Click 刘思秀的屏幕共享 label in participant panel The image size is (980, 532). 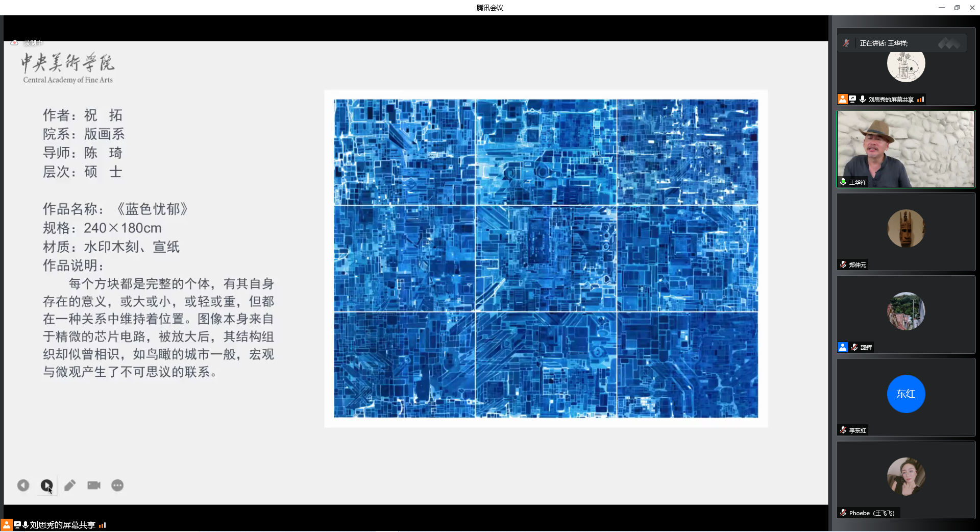891,100
